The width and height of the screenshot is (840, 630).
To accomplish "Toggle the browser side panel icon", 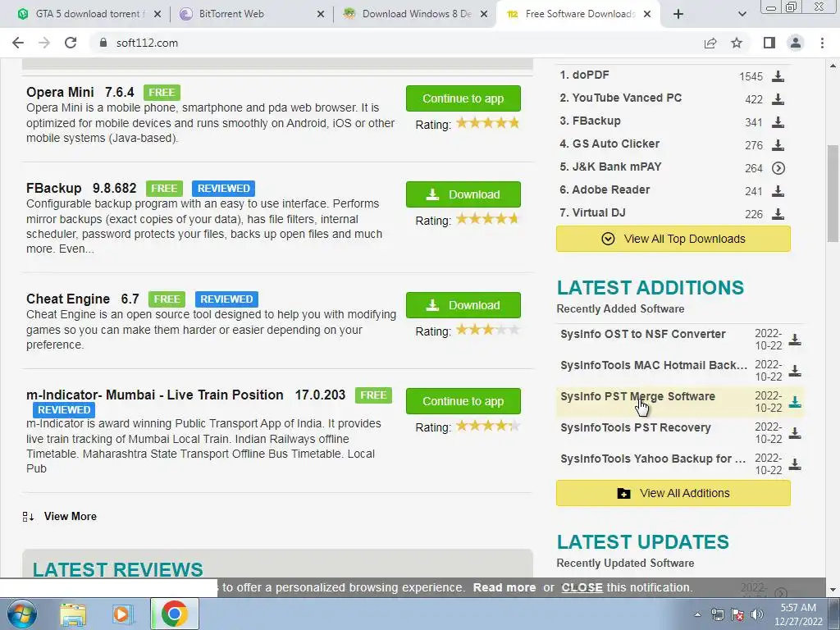I will (769, 43).
